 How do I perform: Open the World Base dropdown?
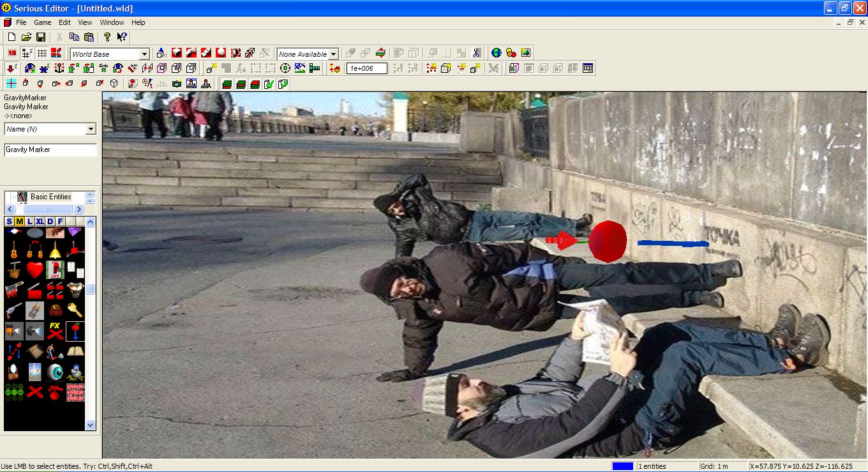pyautogui.click(x=144, y=54)
